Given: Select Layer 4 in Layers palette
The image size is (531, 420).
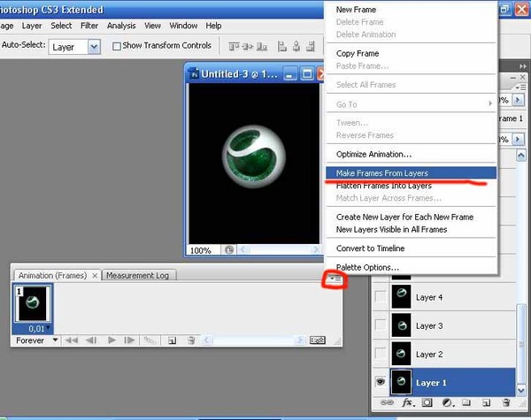Looking at the screenshot, I should 452,297.
